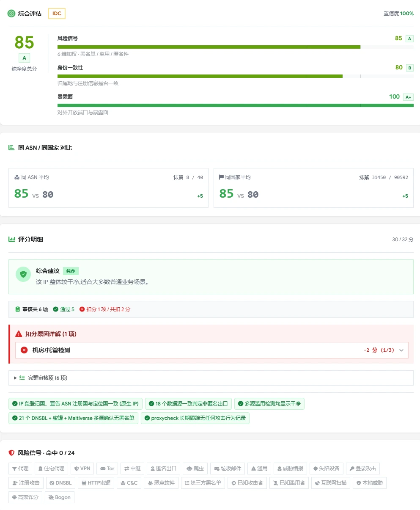Image resolution: width=420 pixels, height=510 pixels.
Task: Click the 排第 31450 / 90592 ranking text
Action: [x=384, y=177]
